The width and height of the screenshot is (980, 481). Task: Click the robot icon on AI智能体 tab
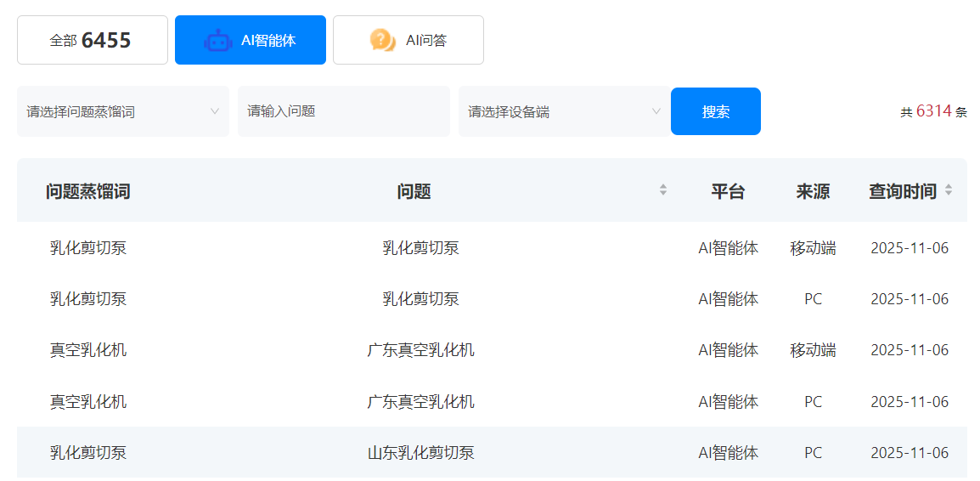coord(217,40)
